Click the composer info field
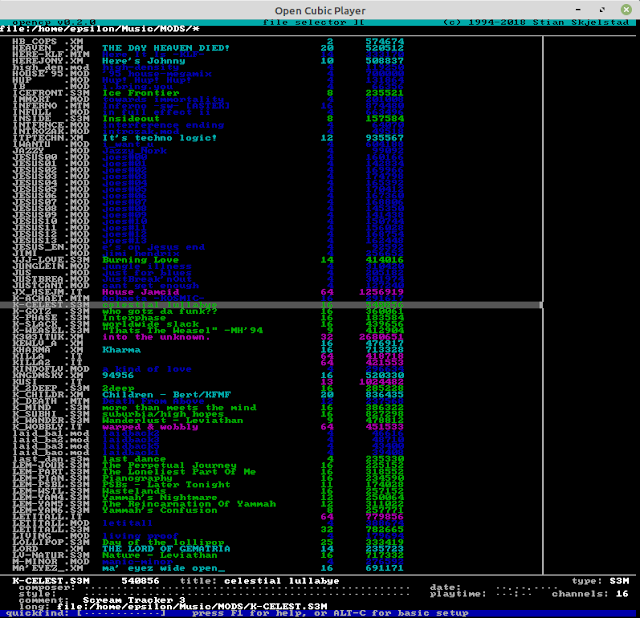The height and width of the screenshot is (618, 640). [x=247, y=587]
